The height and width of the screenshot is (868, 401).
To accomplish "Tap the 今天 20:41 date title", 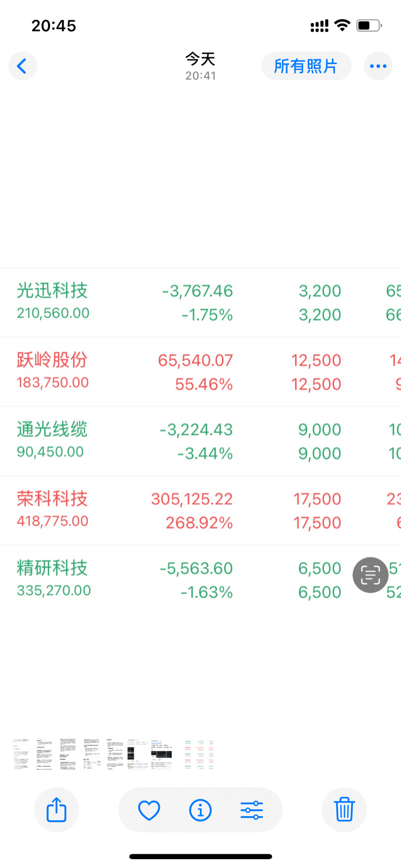I will [200, 66].
